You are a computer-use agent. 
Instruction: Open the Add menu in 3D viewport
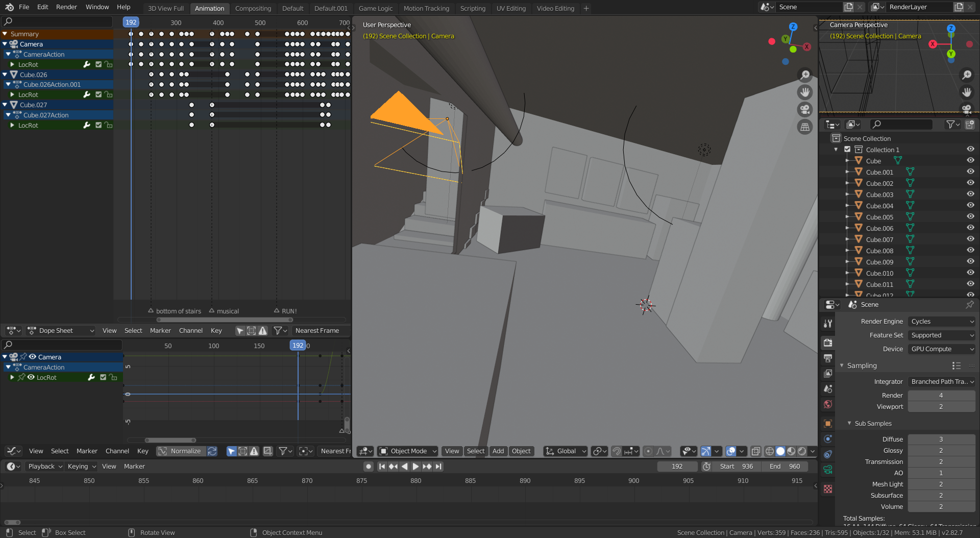click(498, 451)
